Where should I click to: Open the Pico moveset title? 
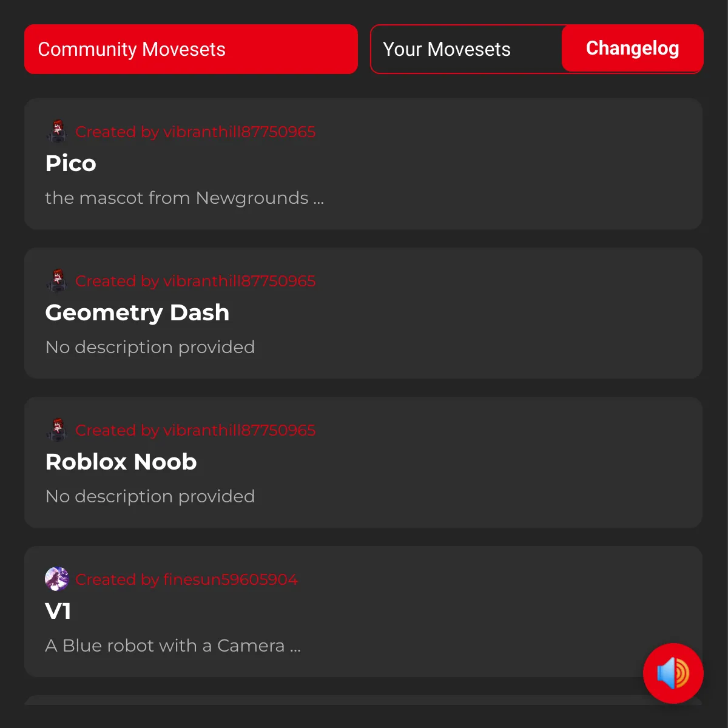(x=71, y=163)
